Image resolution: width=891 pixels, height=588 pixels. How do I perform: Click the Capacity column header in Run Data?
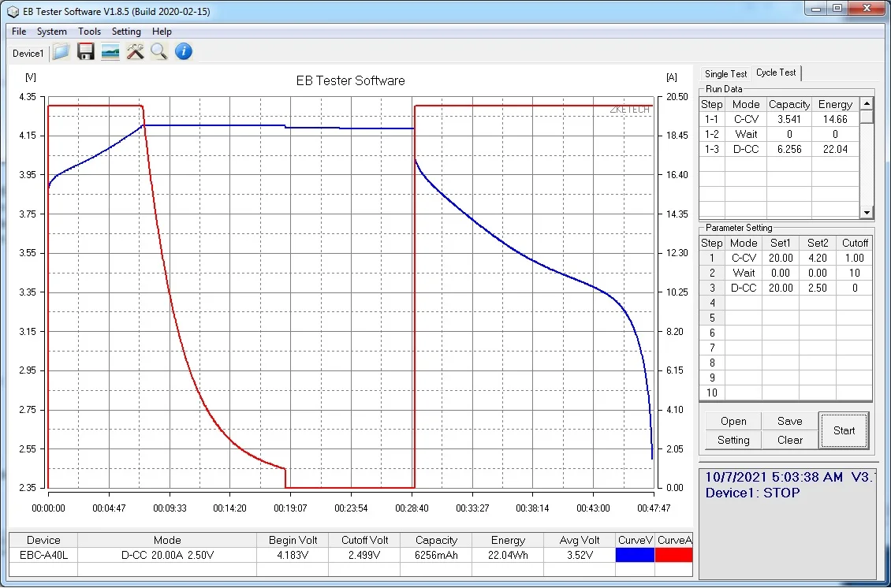coord(788,105)
